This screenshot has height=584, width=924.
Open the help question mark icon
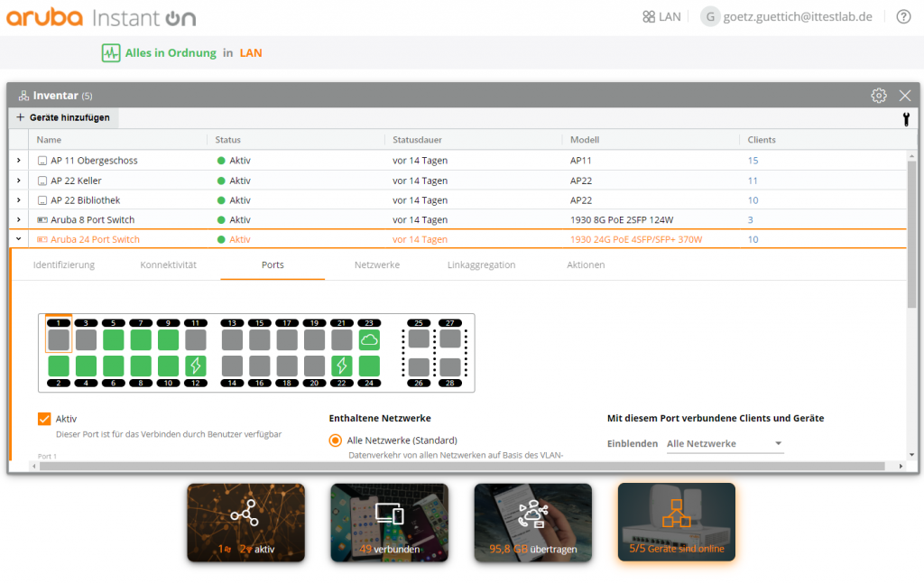click(x=903, y=17)
